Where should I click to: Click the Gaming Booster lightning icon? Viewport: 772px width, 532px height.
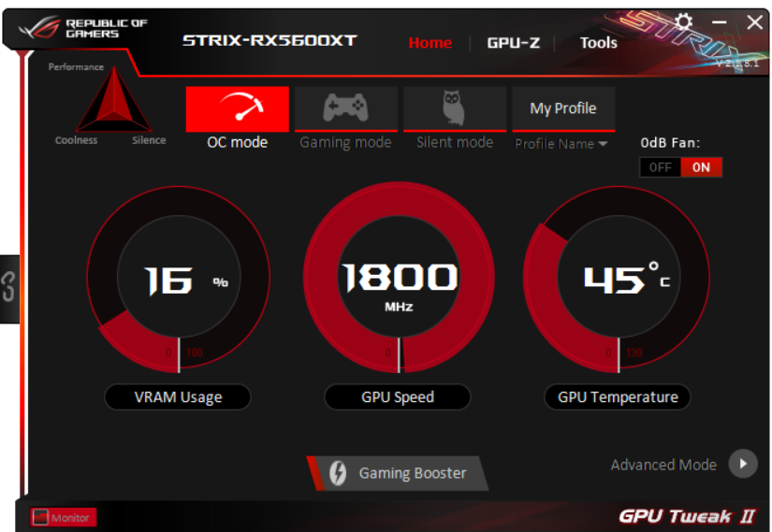click(338, 473)
